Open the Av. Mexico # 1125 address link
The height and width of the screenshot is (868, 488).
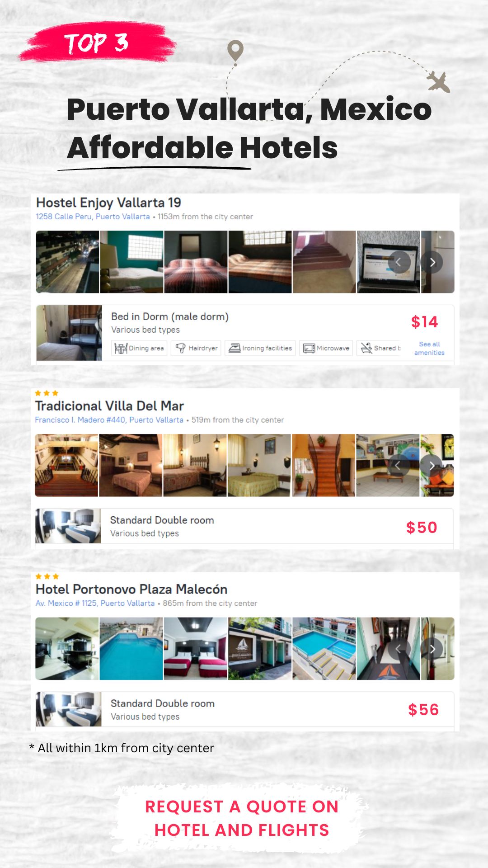coord(95,604)
